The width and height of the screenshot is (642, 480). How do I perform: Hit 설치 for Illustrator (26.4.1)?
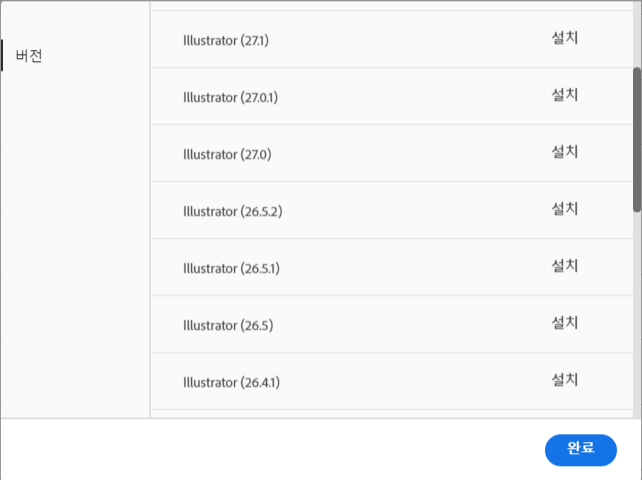tap(564, 380)
